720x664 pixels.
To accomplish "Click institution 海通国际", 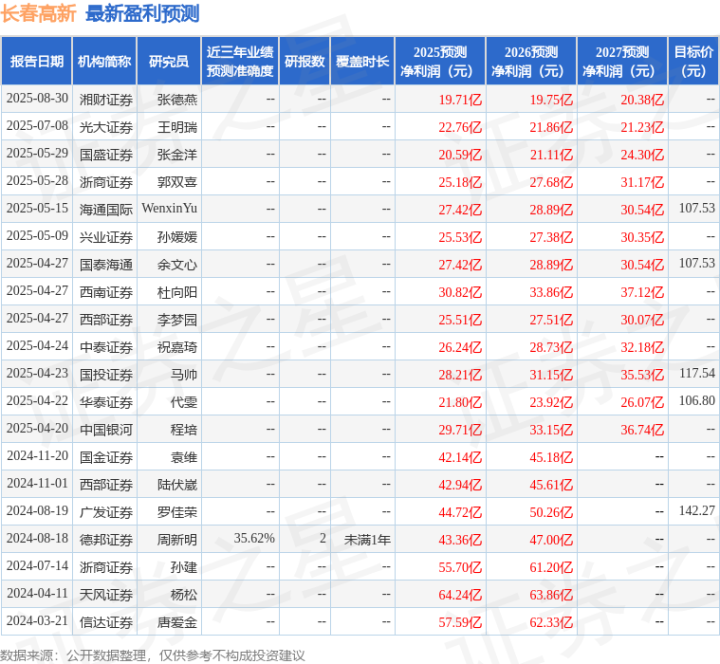I will pyautogui.click(x=106, y=210).
